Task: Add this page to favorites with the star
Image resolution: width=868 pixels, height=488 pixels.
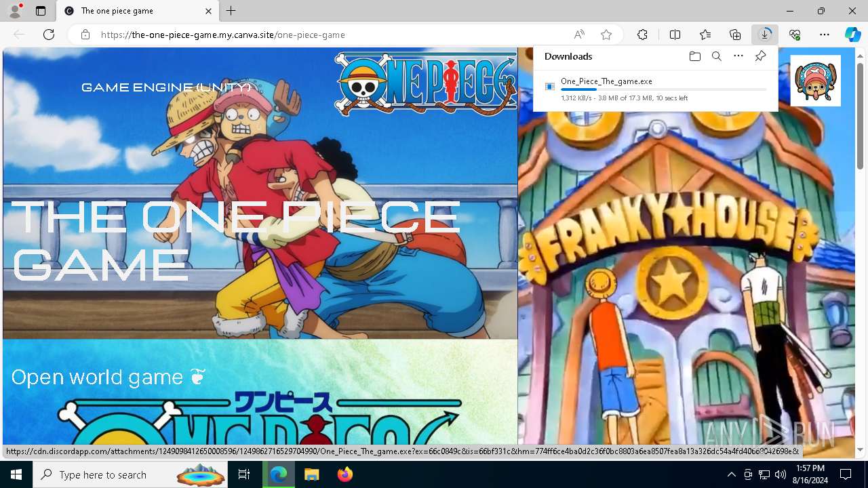Action: point(606,35)
